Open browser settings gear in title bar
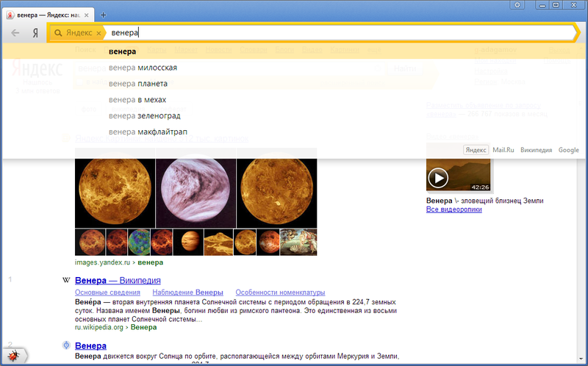The height and width of the screenshot is (366, 588). click(x=517, y=5)
